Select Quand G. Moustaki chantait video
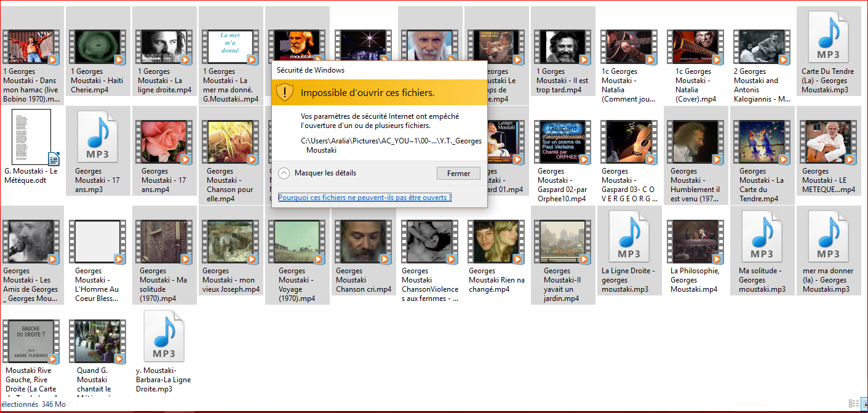 98,342
